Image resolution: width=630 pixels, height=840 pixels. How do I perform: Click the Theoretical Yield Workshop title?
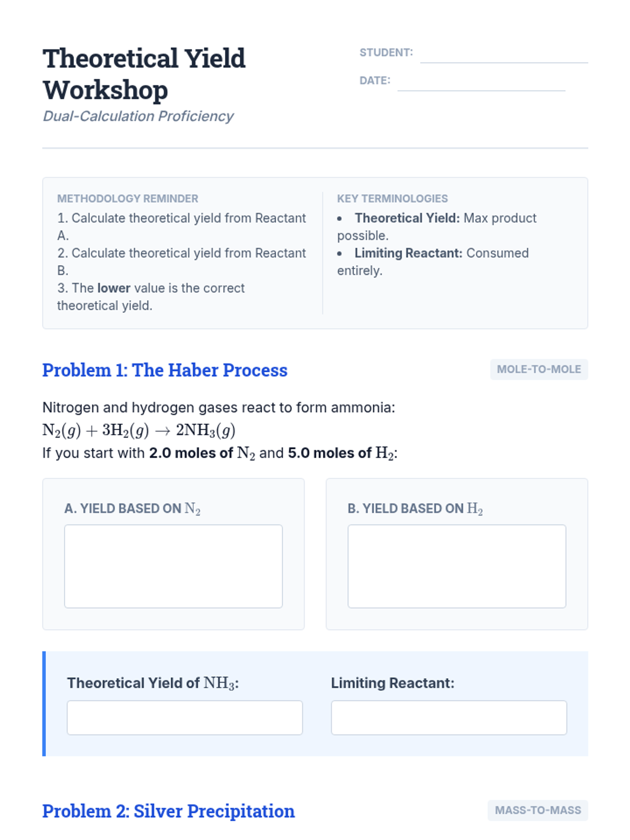144,74
